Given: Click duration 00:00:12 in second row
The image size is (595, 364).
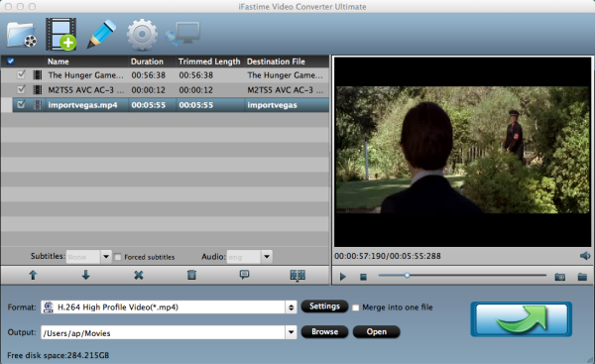Looking at the screenshot, I should (149, 90).
